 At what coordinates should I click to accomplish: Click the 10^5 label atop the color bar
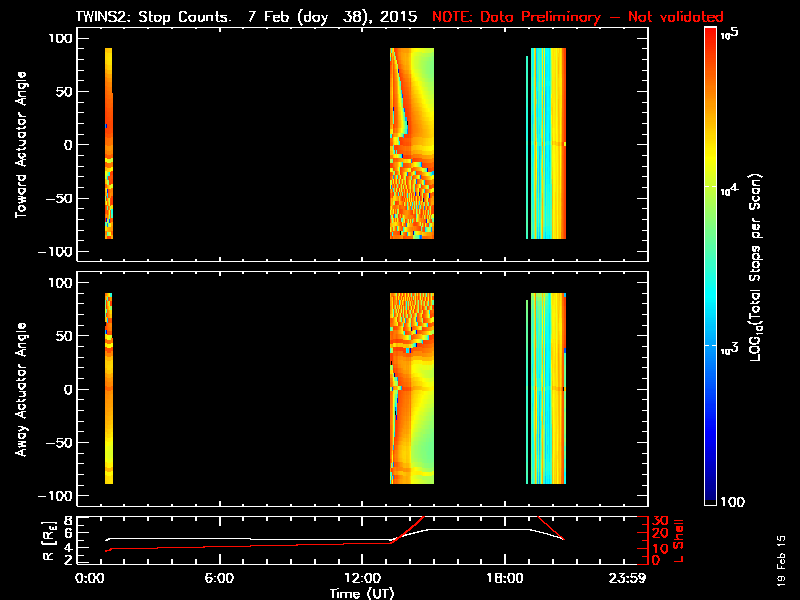click(728, 34)
